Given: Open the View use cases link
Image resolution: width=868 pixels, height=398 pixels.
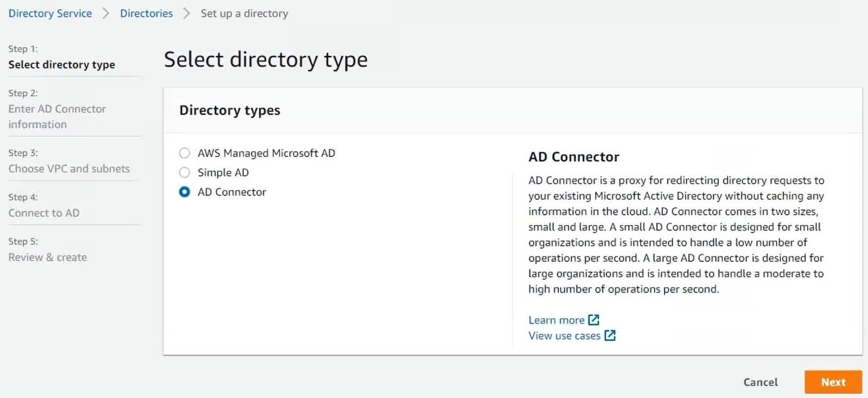Looking at the screenshot, I should (564, 335).
